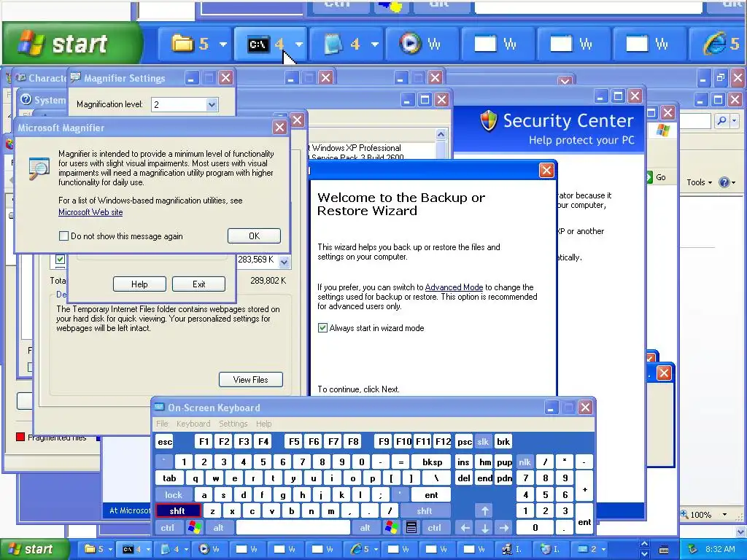The height and width of the screenshot is (560, 747).
Task: Click the On-Screen Keyboard title bar icon
Action: pyautogui.click(x=159, y=407)
